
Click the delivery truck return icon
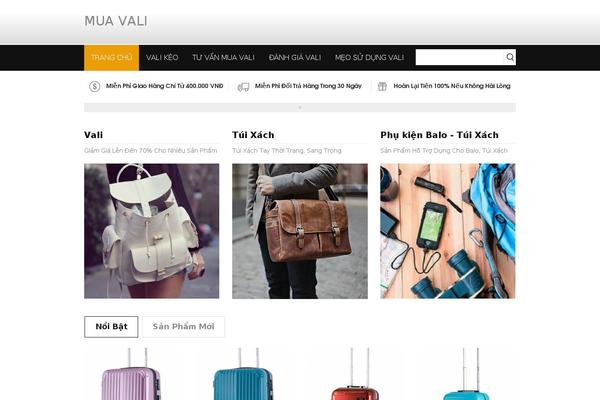[243, 87]
